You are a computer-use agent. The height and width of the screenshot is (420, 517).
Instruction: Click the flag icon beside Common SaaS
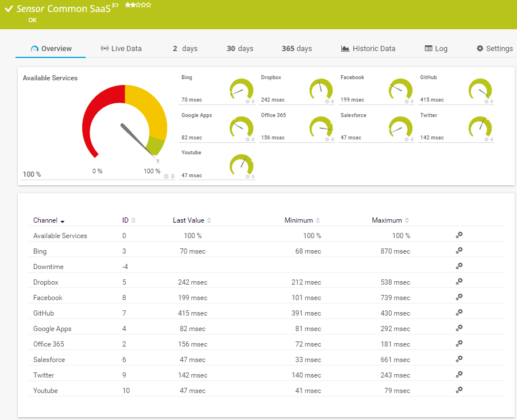[x=115, y=6]
